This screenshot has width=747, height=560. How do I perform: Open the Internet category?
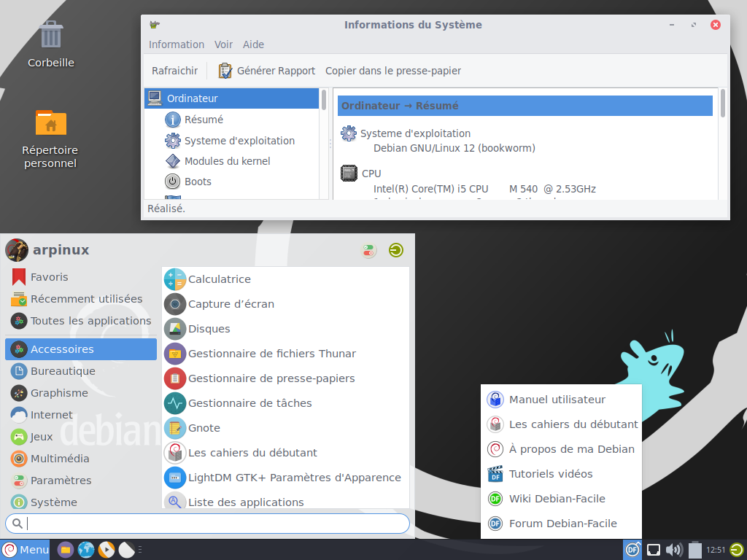[81, 415]
